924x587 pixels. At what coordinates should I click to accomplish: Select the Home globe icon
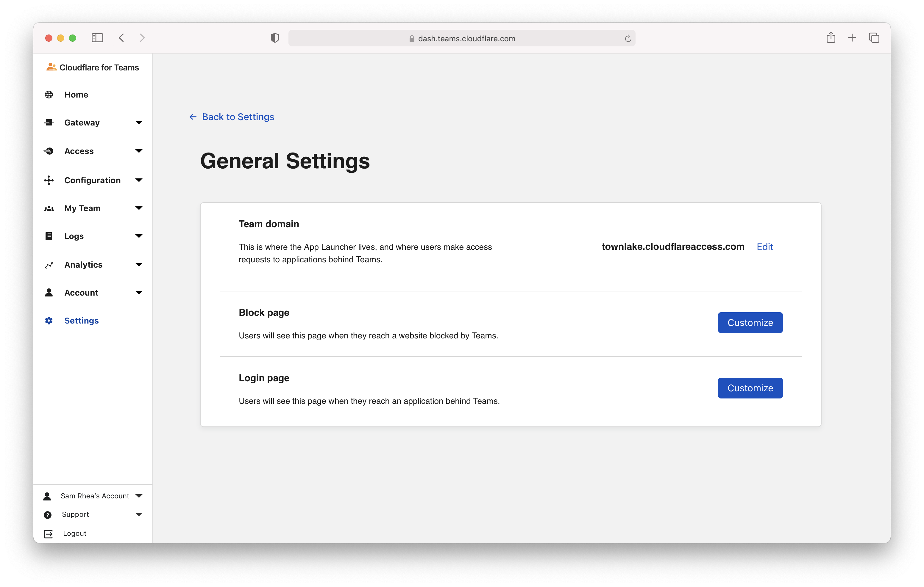(x=49, y=94)
